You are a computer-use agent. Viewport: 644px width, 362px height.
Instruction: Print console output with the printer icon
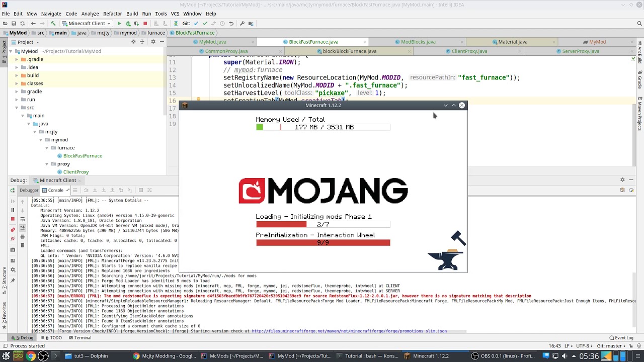pos(22,237)
